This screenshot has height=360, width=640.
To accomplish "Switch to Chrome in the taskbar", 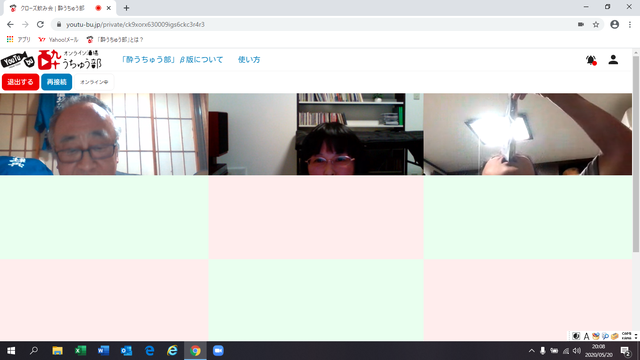I will 195,351.
